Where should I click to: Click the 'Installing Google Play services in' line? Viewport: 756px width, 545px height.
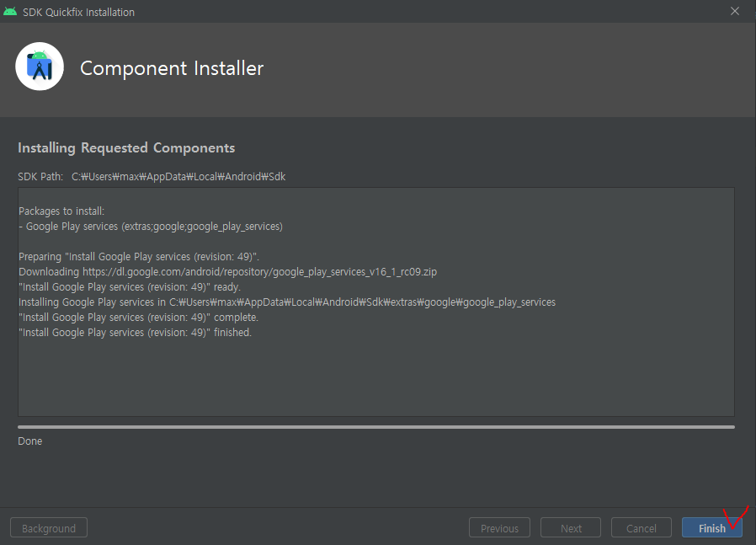click(287, 302)
